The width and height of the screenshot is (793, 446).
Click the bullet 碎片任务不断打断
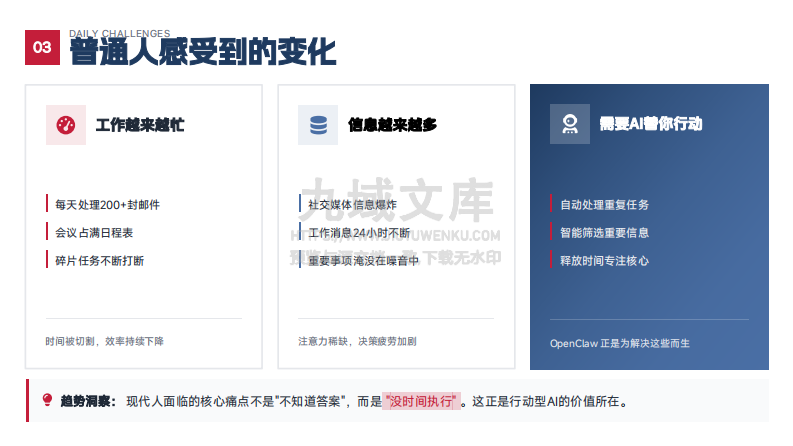coord(100,260)
